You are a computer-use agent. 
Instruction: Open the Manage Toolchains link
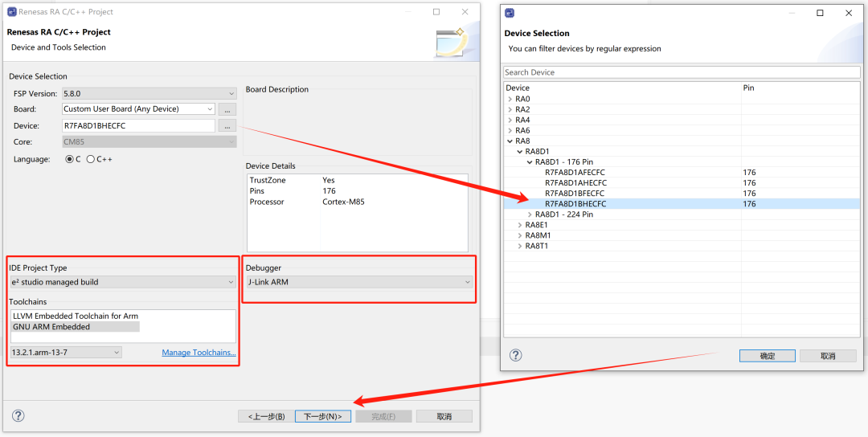199,353
